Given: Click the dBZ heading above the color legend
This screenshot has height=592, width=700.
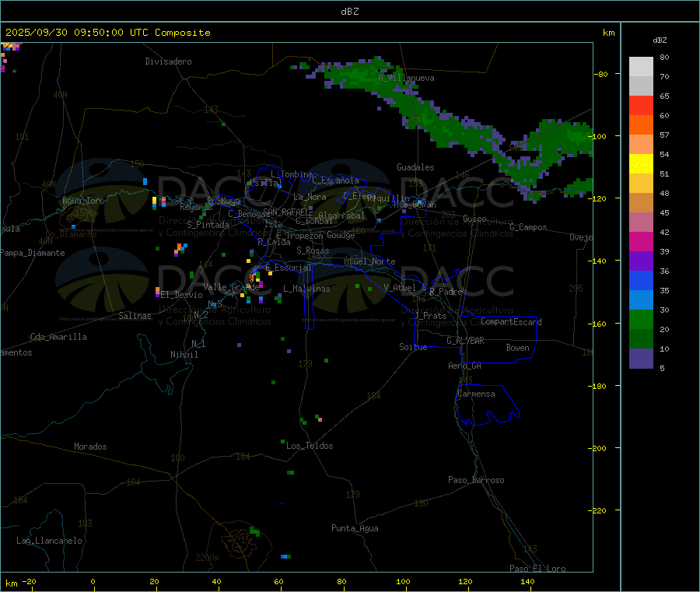Looking at the screenshot, I should [660, 40].
